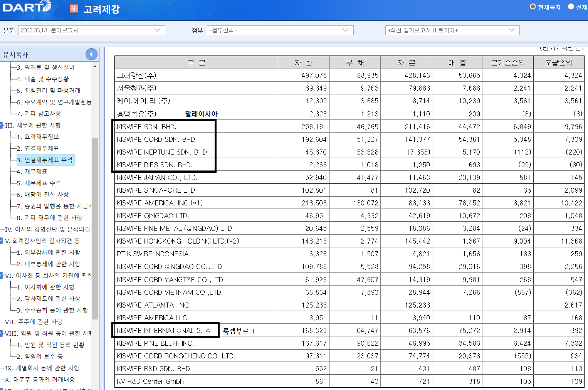Click the 부 채 column header
The height and width of the screenshot is (390, 588).
[355, 62]
